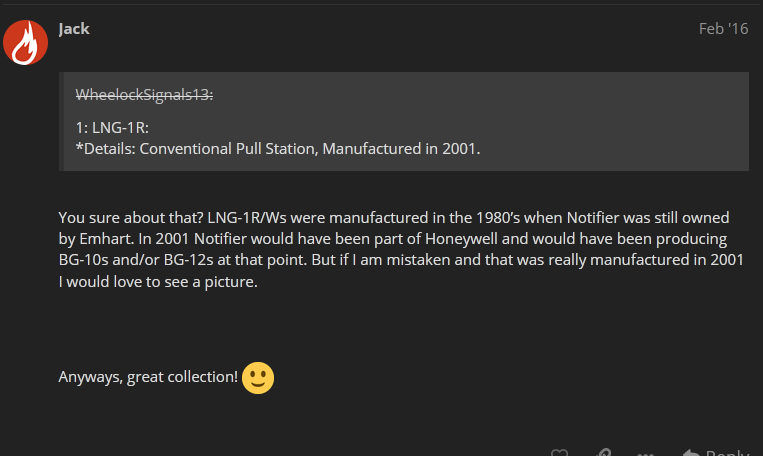This screenshot has width=763, height=456.
Task: Open Jack's flame avatar profile
Action: (25, 42)
